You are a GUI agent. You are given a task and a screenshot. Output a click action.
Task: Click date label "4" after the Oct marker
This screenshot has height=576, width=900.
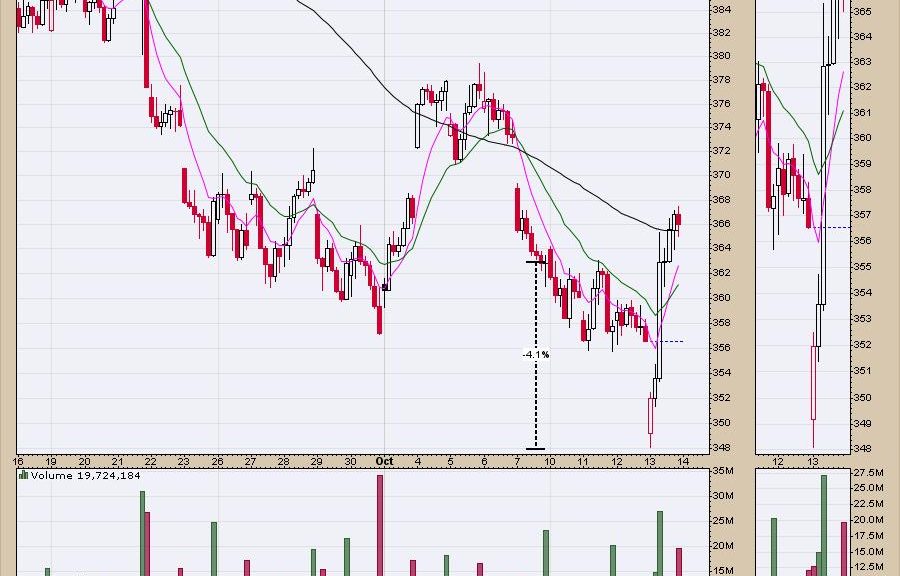[418, 461]
